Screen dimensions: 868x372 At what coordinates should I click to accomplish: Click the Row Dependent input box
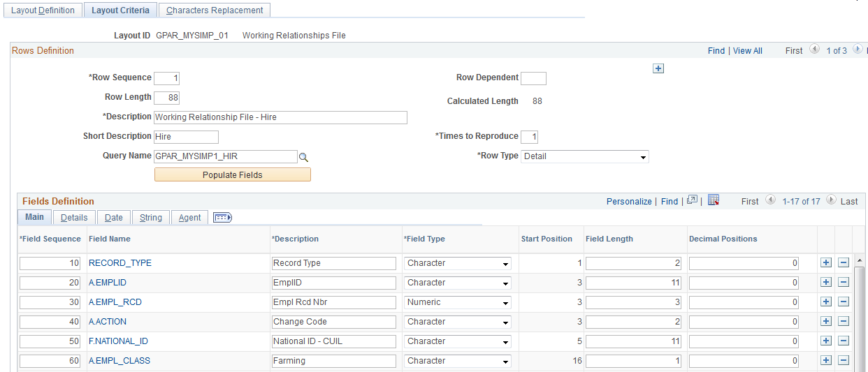pyautogui.click(x=534, y=78)
